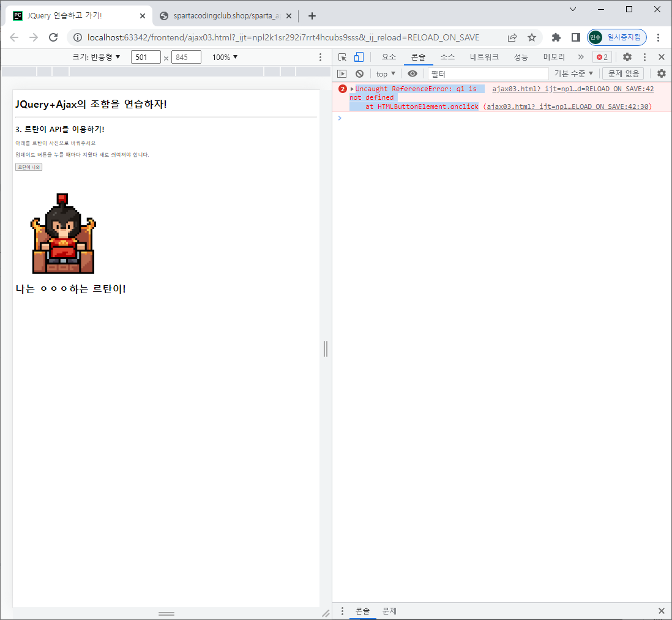The width and height of the screenshot is (672, 620).
Task: Open the 100% zoom dropdown
Action: click(225, 58)
